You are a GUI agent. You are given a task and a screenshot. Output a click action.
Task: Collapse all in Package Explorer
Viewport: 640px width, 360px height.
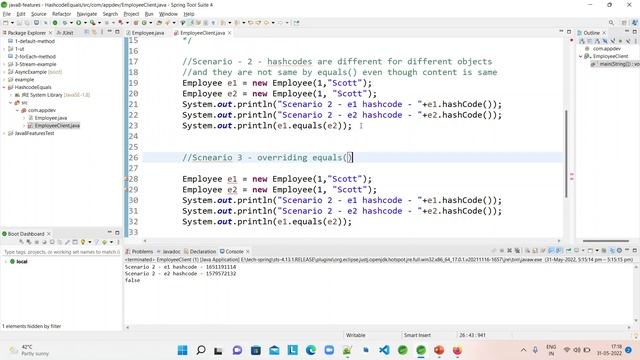pyautogui.click(x=87, y=32)
